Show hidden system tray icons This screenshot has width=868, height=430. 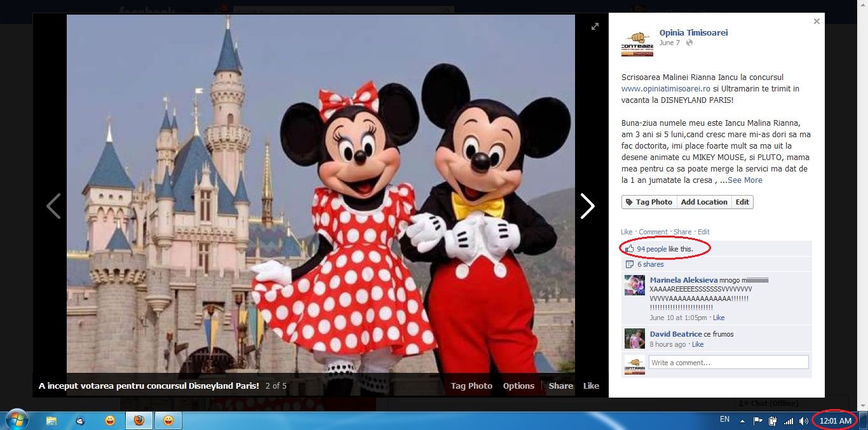742,421
